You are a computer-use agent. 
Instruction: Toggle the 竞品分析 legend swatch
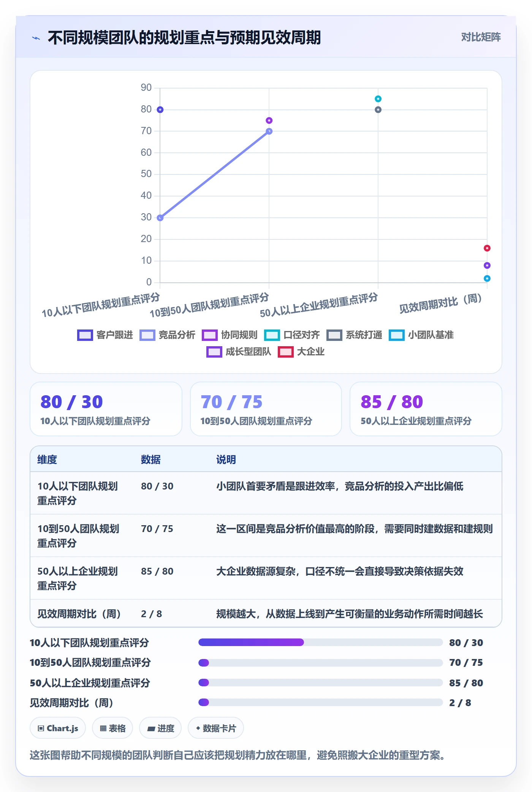(147, 335)
